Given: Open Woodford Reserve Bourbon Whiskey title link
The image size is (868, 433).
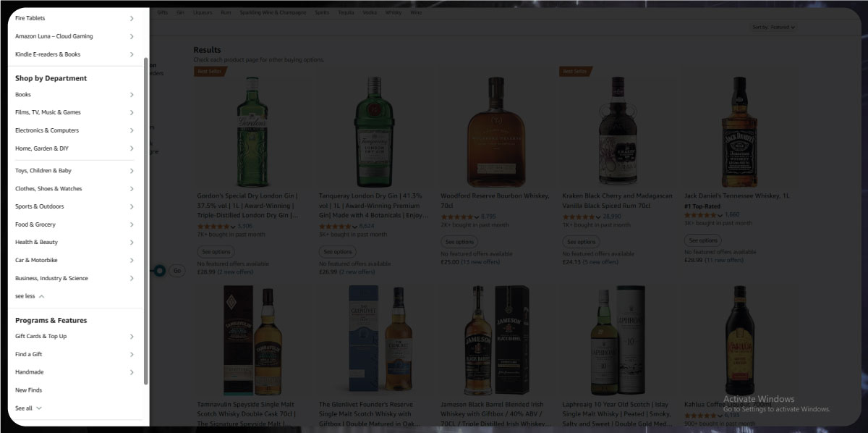Looking at the screenshot, I should [495, 201].
